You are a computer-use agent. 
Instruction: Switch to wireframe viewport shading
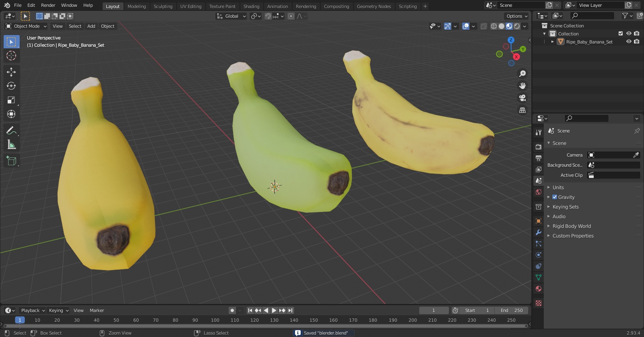pos(494,26)
